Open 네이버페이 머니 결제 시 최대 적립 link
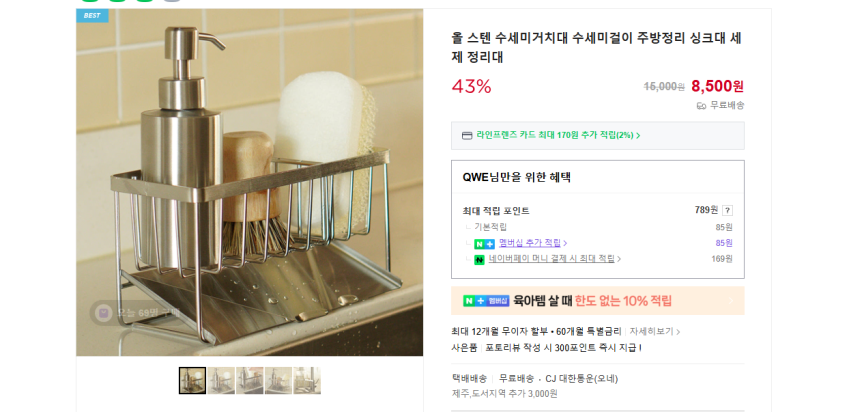Screen dimensions: 849x412 point(554,259)
